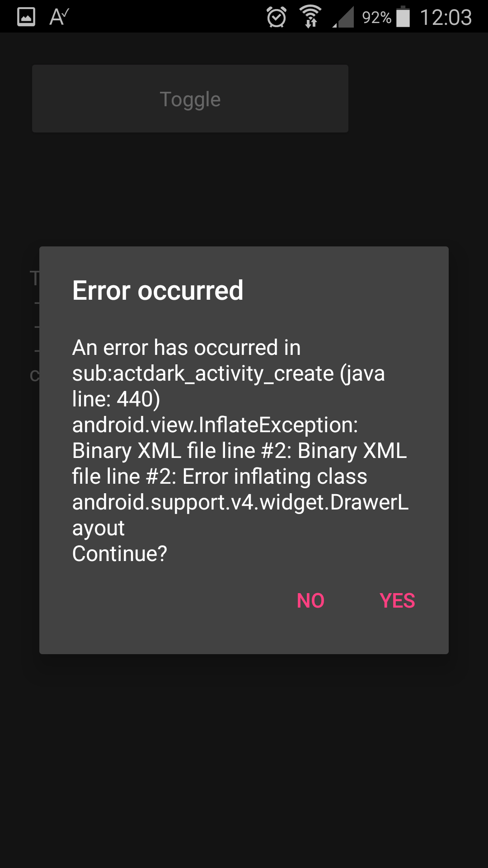
Task: Click the "Binary XML file line #2" text
Action: (182, 451)
